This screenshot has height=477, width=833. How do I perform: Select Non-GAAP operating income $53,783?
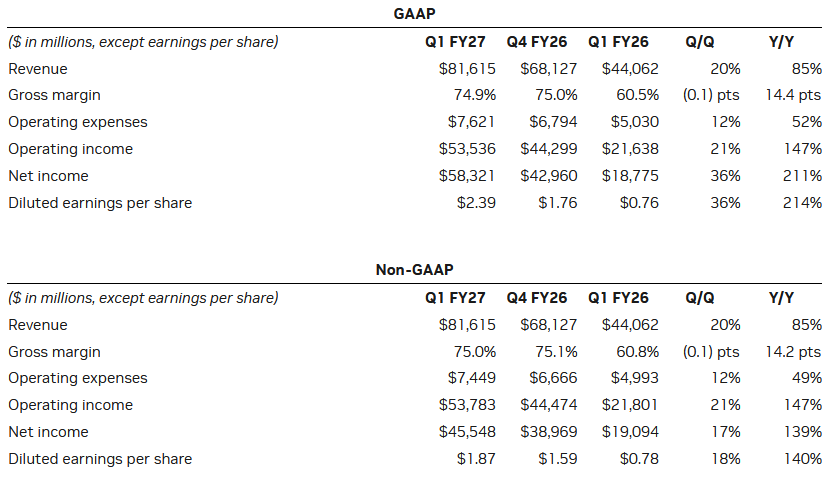point(467,405)
